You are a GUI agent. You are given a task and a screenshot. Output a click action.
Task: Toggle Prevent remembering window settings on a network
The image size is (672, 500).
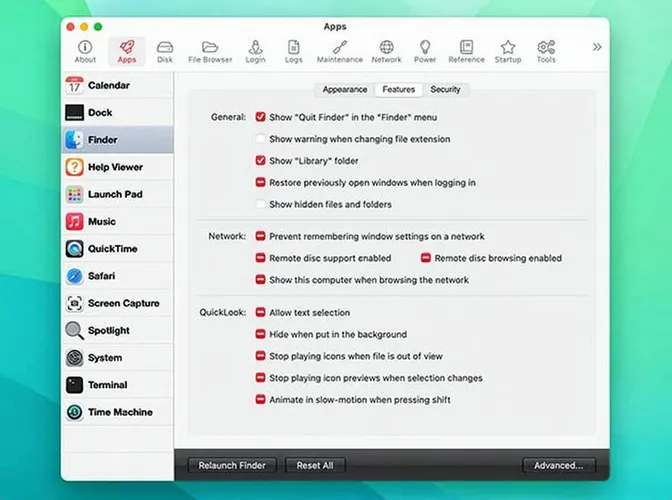260,236
